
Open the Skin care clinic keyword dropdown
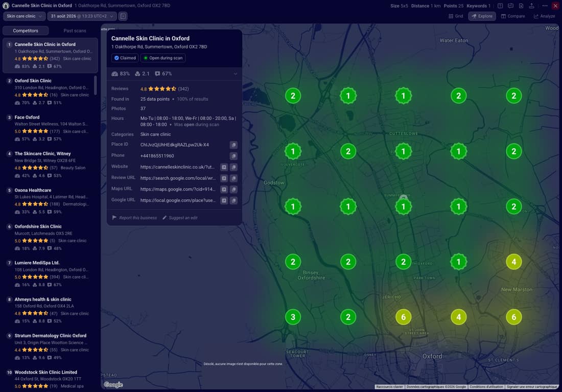pyautogui.click(x=25, y=16)
